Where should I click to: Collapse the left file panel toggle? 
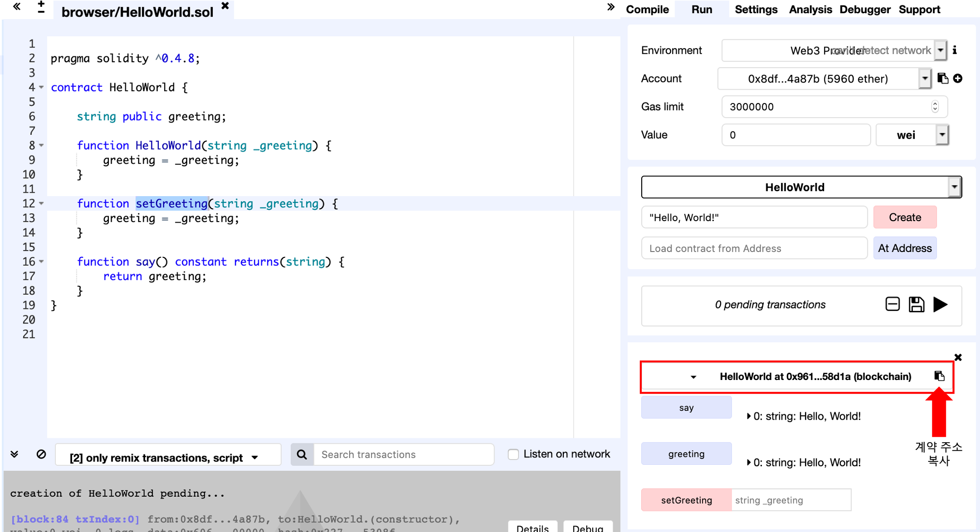click(17, 6)
